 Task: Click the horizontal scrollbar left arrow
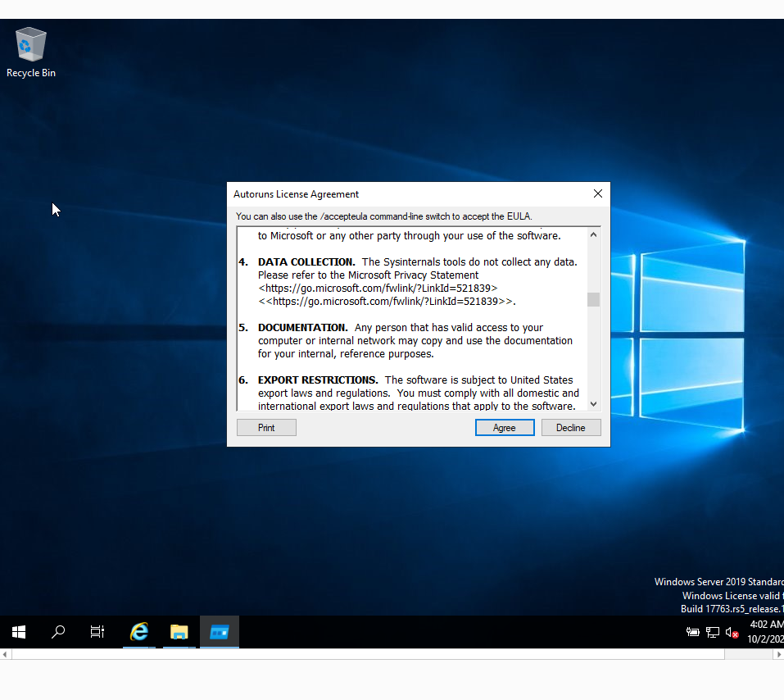click(x=5, y=654)
